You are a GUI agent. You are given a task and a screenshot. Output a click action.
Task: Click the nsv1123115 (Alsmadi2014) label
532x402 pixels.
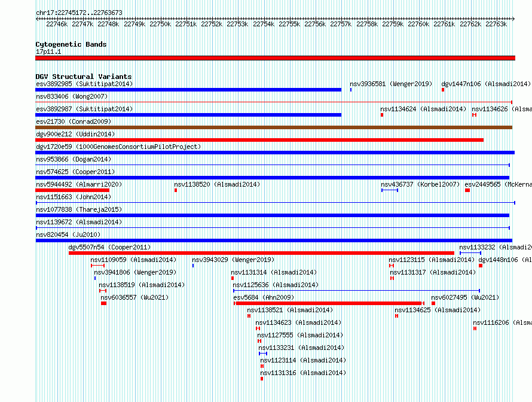432,260
